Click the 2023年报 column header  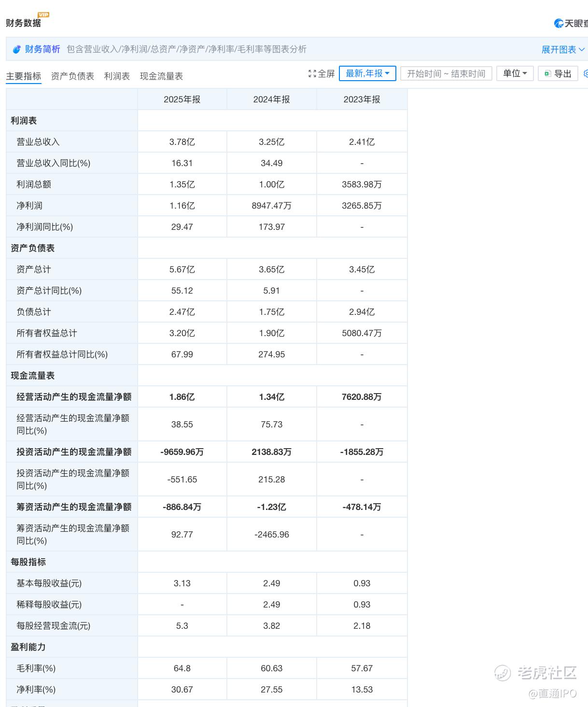362,99
